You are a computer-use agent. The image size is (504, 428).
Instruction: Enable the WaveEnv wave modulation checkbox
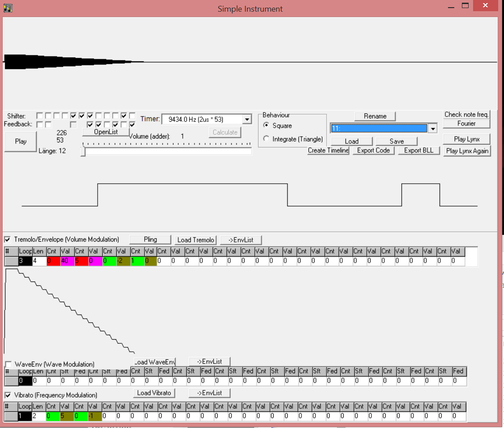[x=8, y=364]
